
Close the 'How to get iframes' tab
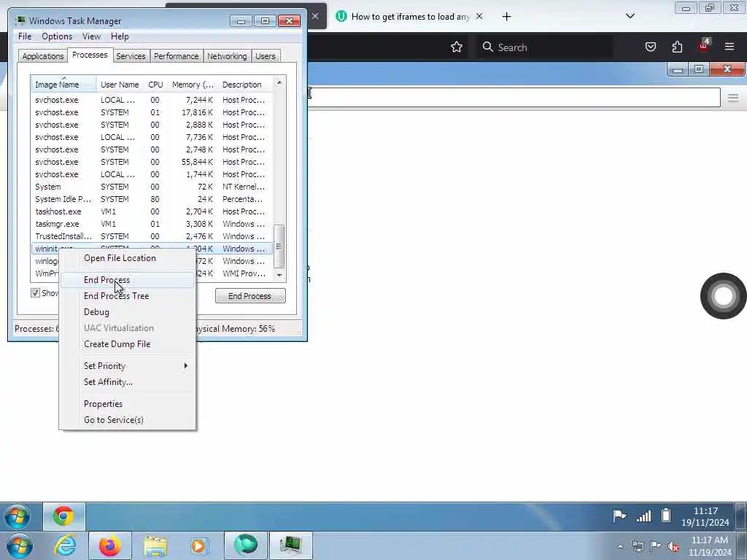[x=479, y=16]
